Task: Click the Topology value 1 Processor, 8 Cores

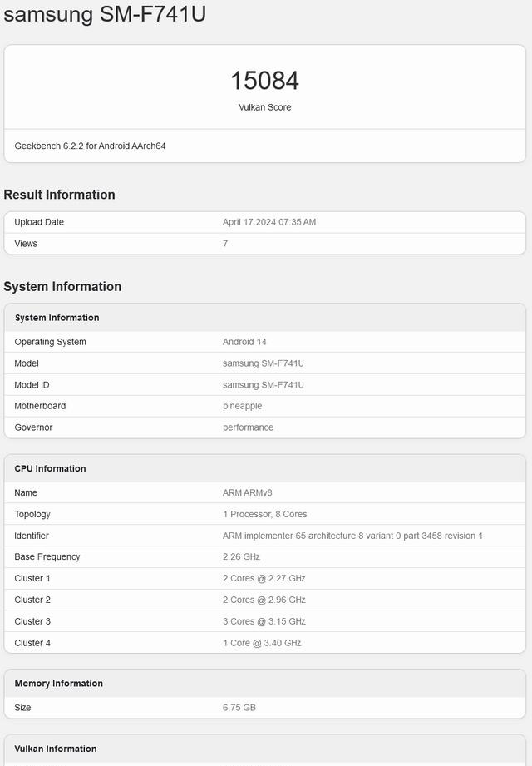Action: click(x=264, y=515)
